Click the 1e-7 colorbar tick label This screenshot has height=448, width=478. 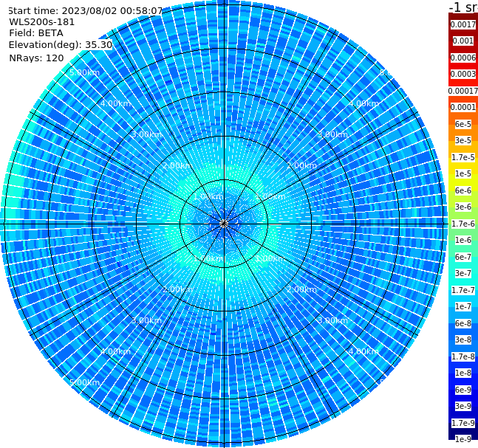click(x=463, y=306)
